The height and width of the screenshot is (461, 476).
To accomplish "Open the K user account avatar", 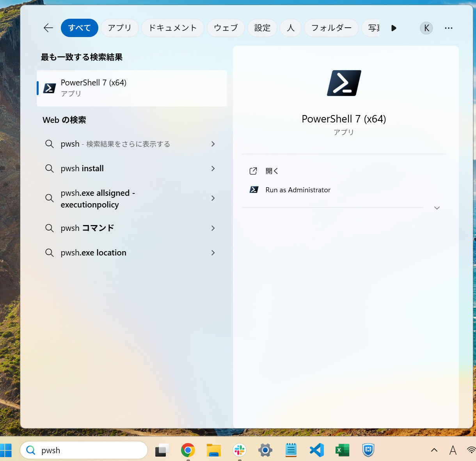I will tap(426, 28).
